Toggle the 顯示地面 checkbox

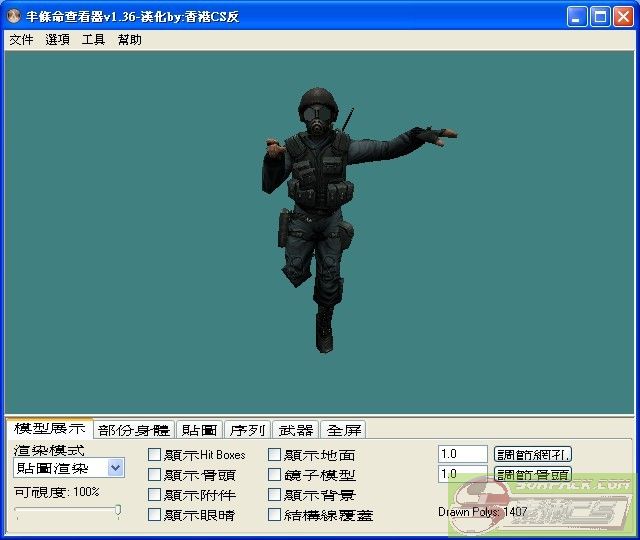pos(275,455)
